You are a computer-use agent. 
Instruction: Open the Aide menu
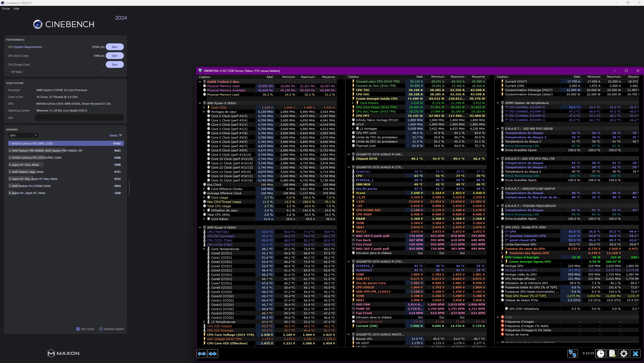pyautogui.click(x=16, y=9)
